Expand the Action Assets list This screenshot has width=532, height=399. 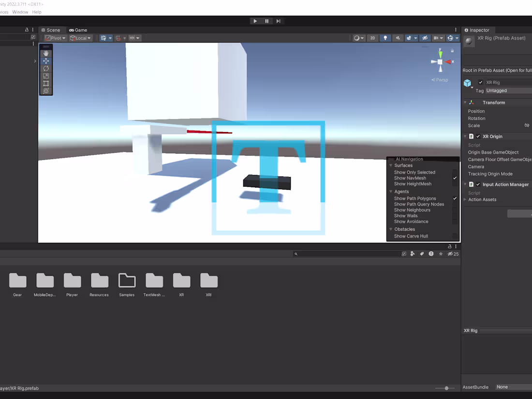465,199
